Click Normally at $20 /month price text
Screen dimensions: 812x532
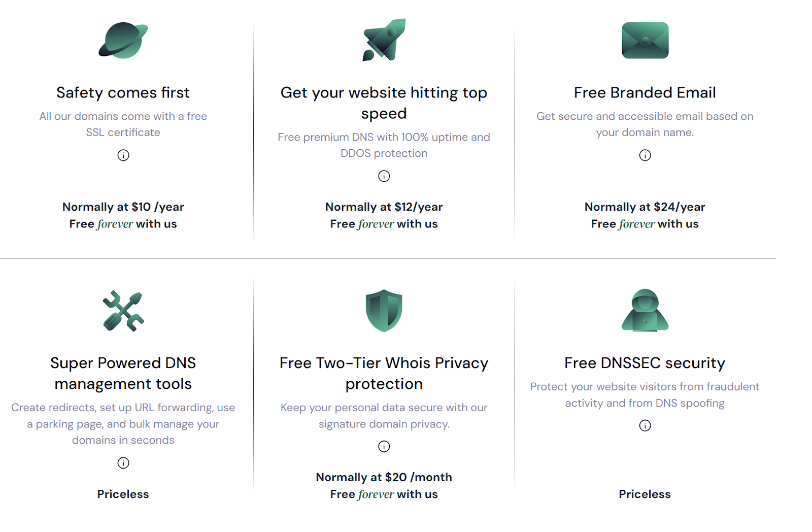coord(384,477)
